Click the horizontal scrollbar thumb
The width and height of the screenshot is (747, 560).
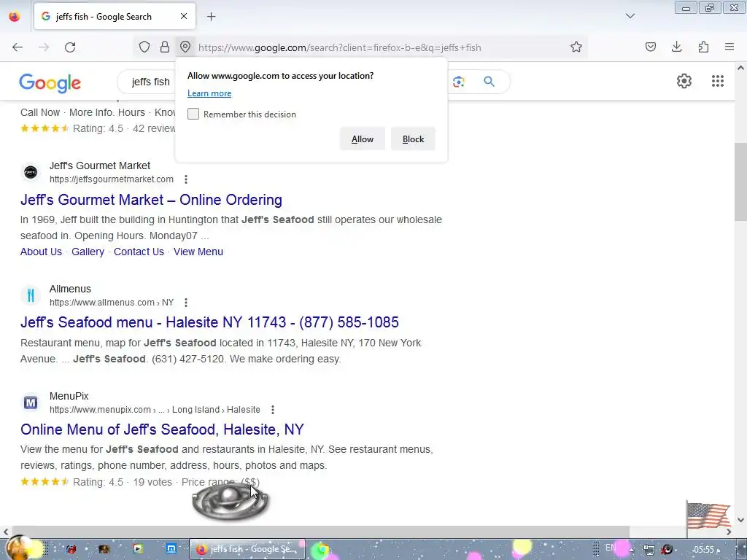[x=320, y=532]
